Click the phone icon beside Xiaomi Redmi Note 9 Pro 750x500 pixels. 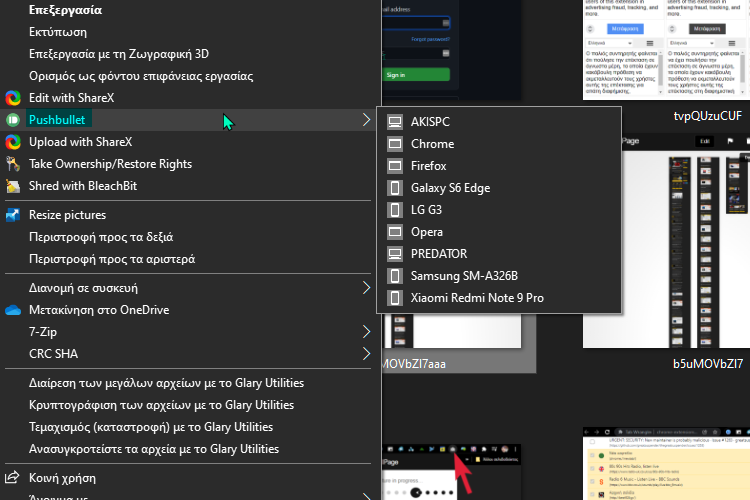coord(395,298)
